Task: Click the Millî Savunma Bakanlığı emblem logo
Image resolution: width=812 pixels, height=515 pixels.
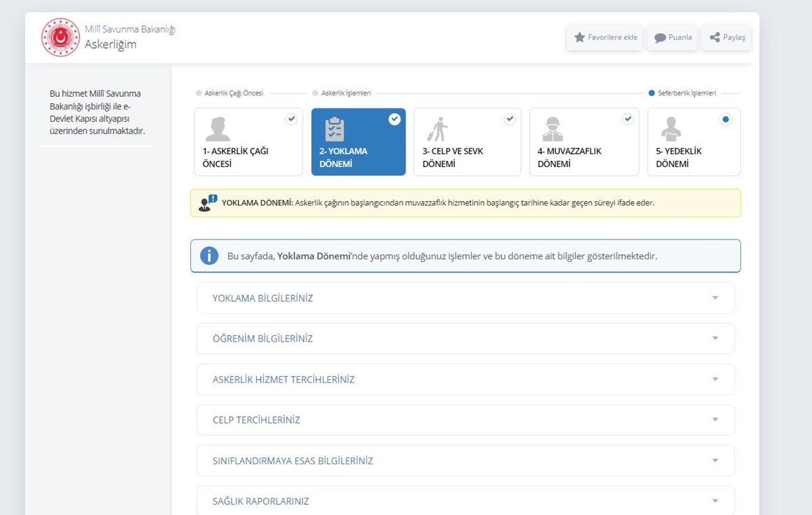Action: point(60,37)
